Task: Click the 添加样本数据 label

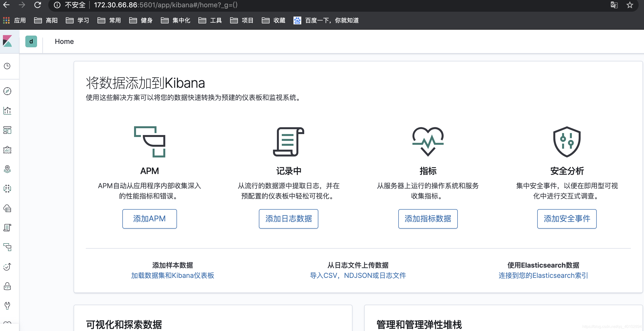Action: click(173, 265)
